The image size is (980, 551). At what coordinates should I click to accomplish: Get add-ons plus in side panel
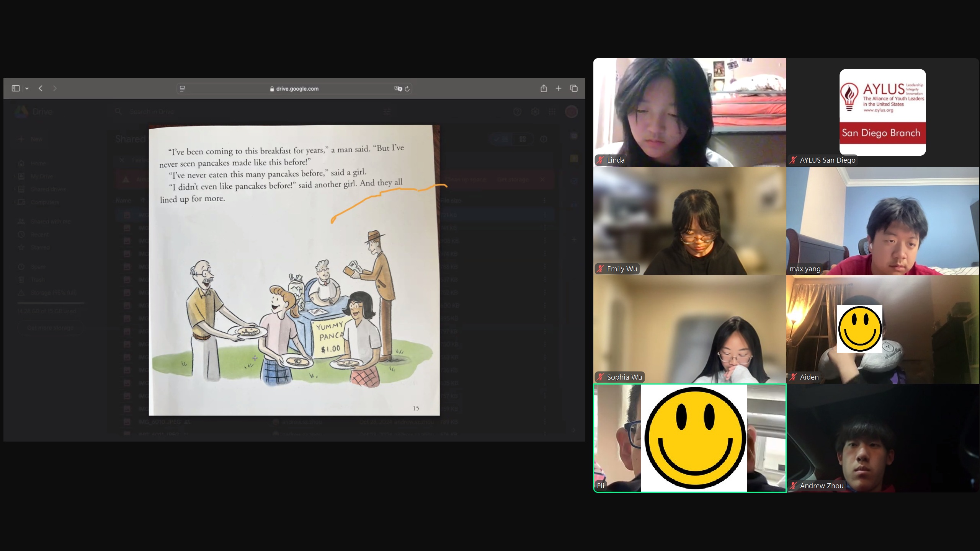pyautogui.click(x=574, y=240)
